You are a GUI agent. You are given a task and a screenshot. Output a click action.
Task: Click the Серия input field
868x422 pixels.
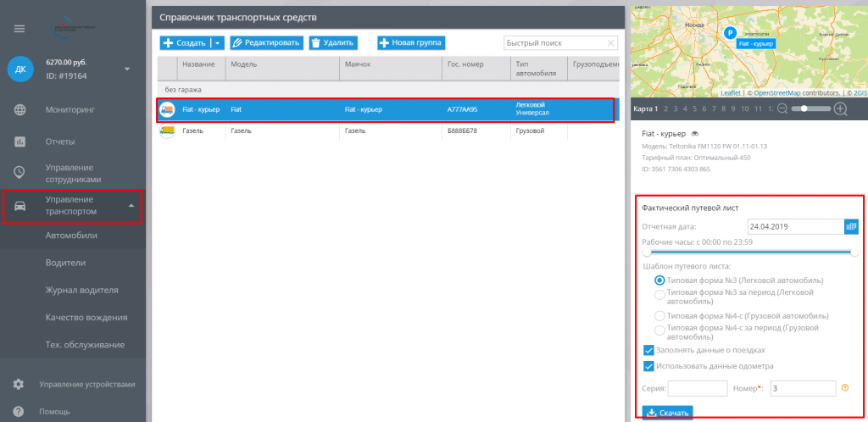697,388
